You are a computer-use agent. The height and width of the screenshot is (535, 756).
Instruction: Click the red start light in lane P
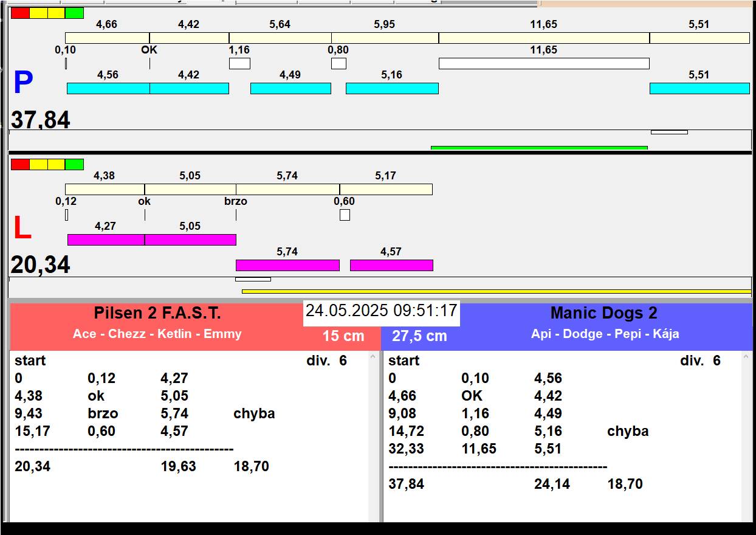tap(20, 13)
